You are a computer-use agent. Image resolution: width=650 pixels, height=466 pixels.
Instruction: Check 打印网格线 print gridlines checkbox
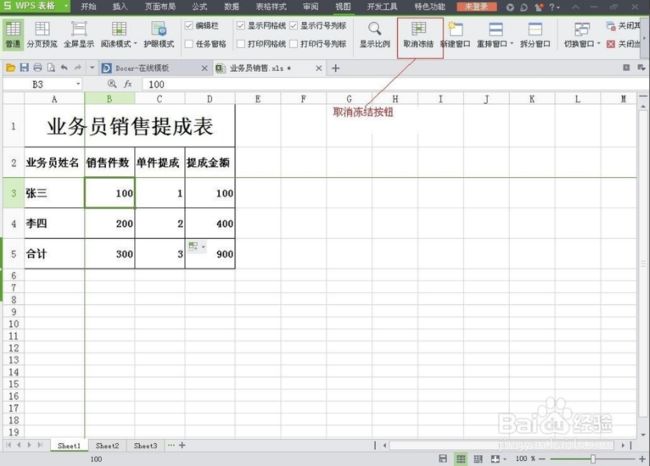[241, 44]
